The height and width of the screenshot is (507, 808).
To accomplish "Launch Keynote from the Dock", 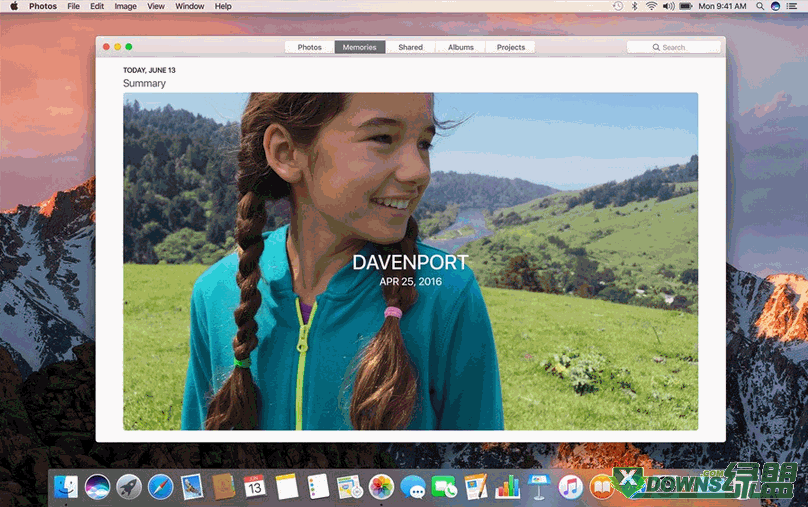I will [x=539, y=486].
